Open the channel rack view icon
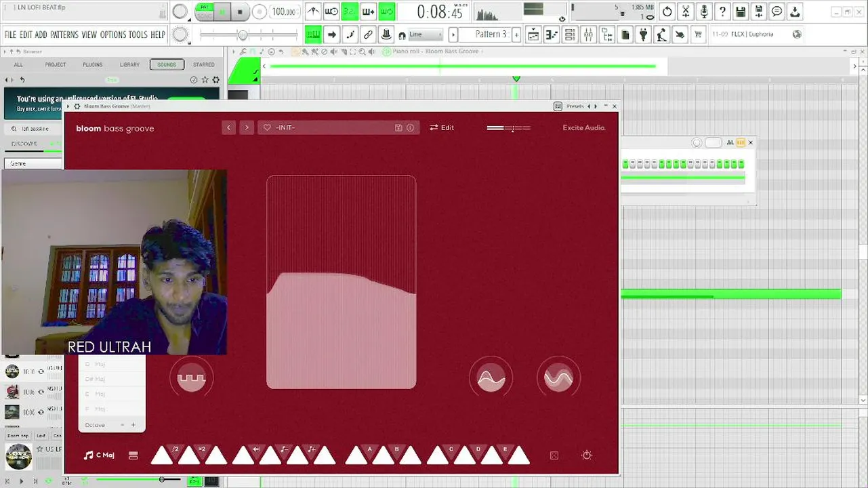868x488 pixels. pos(570,35)
